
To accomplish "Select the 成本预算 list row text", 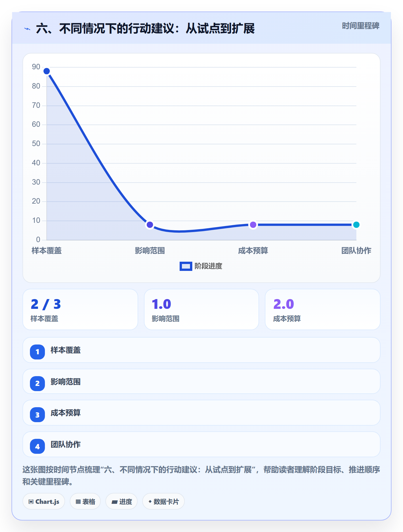I will click(66, 413).
